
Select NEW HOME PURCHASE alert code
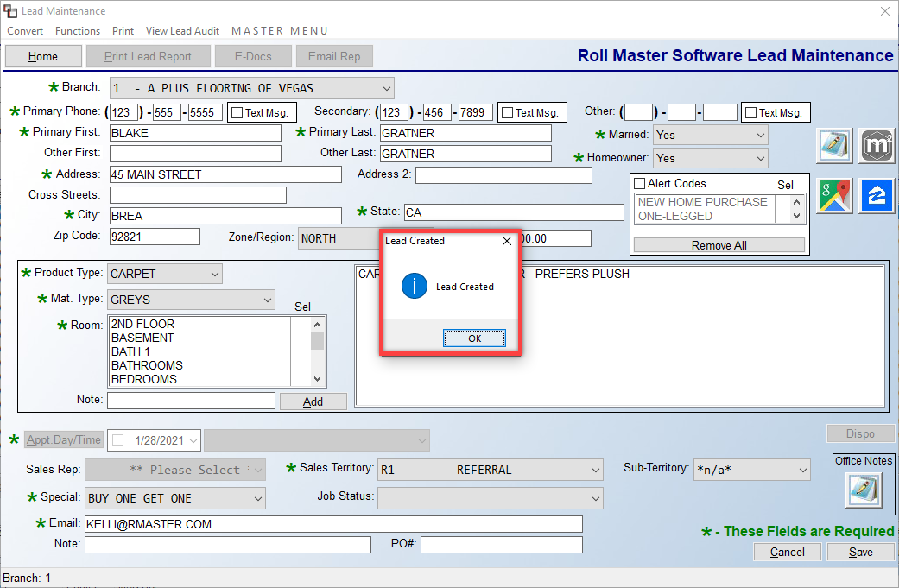tap(702, 202)
